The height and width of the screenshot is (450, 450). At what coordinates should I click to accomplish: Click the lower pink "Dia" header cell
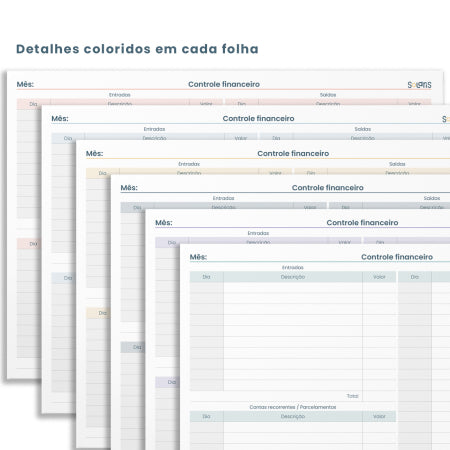29,244
